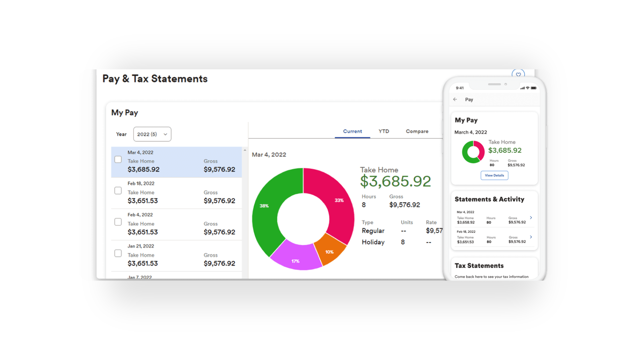Screen dimensions: 644x362
Task: Click the Tax Statements card heading
Action: pos(479,265)
